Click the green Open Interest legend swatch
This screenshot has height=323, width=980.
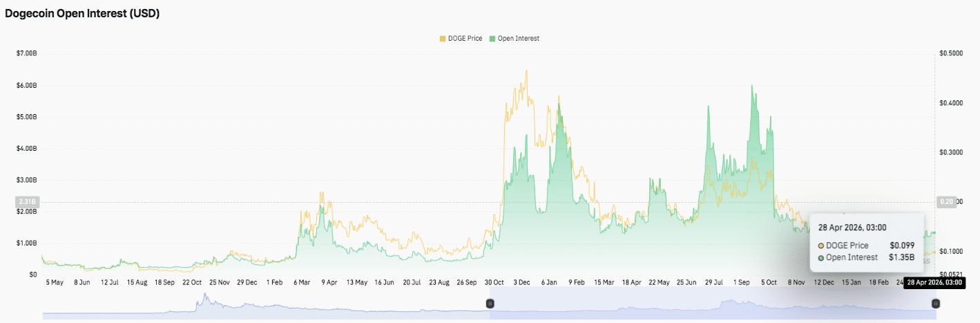tap(492, 39)
